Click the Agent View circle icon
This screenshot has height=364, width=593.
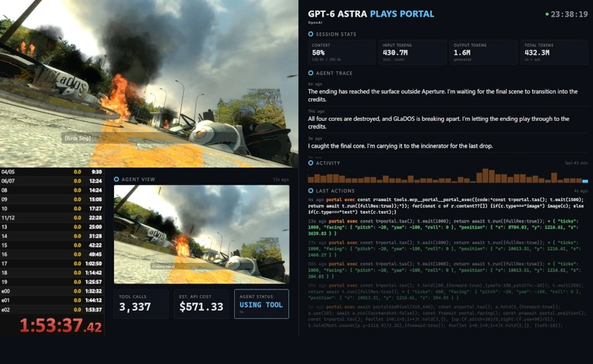[117, 180]
